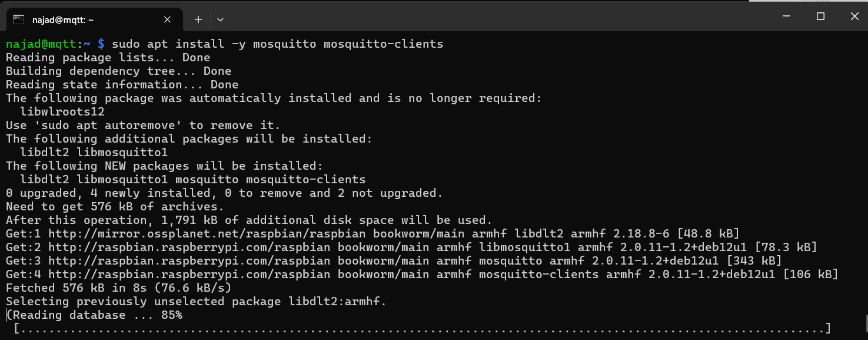Click the terminal icon on the najad@mqtt tab
868x340 pixels.
tap(19, 19)
